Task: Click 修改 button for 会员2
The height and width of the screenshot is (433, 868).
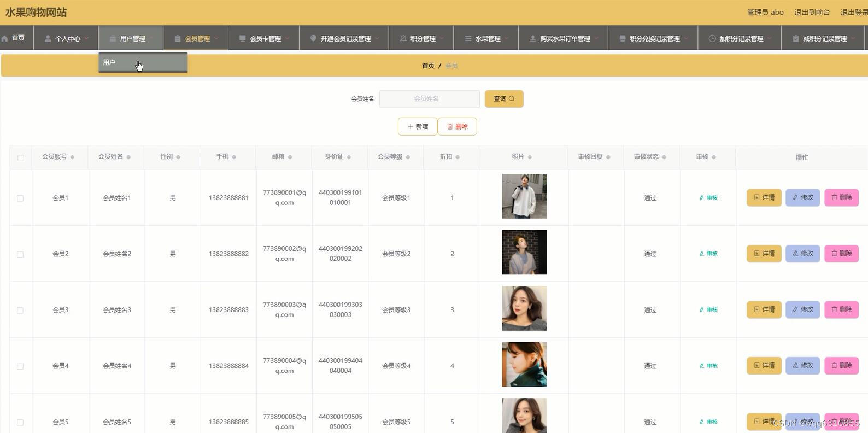Action: [x=803, y=254]
